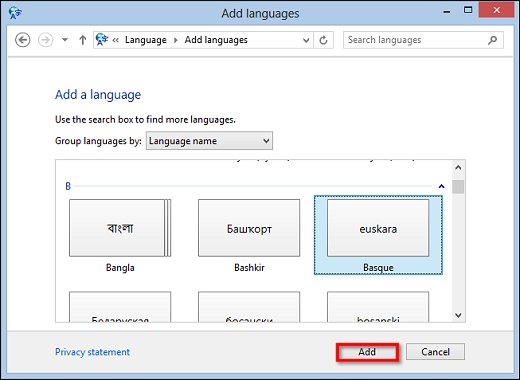The height and width of the screenshot is (380, 520).
Task: Click the search magnifier icon
Action: pyautogui.click(x=493, y=40)
